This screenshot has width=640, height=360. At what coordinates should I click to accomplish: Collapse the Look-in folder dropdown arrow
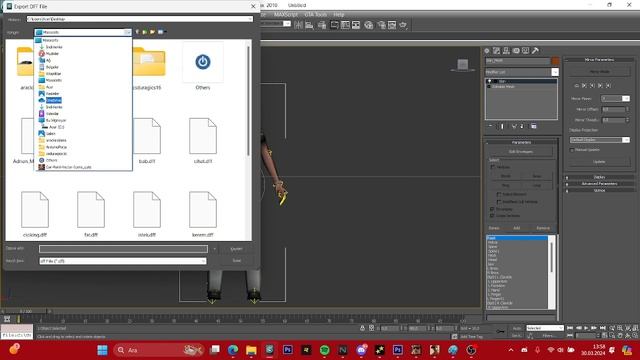coord(127,32)
